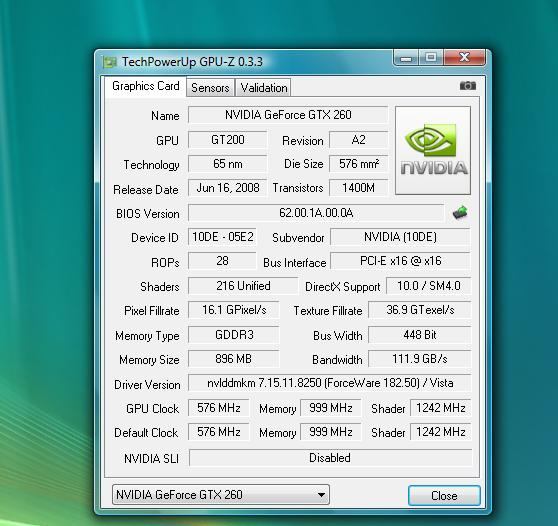Click the 'Release Date' label
The width and height of the screenshot is (558, 526).
click(x=146, y=190)
